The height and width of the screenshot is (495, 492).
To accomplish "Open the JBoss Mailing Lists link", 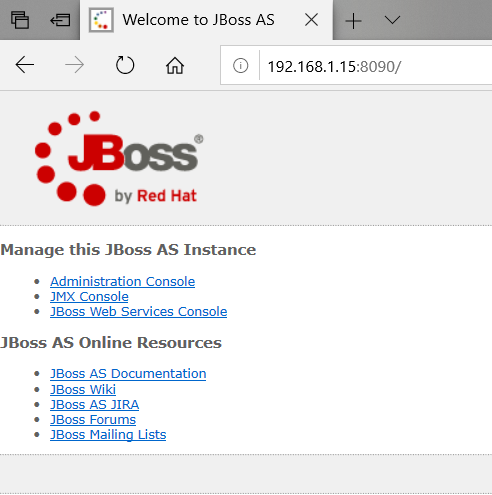I will tap(108, 435).
